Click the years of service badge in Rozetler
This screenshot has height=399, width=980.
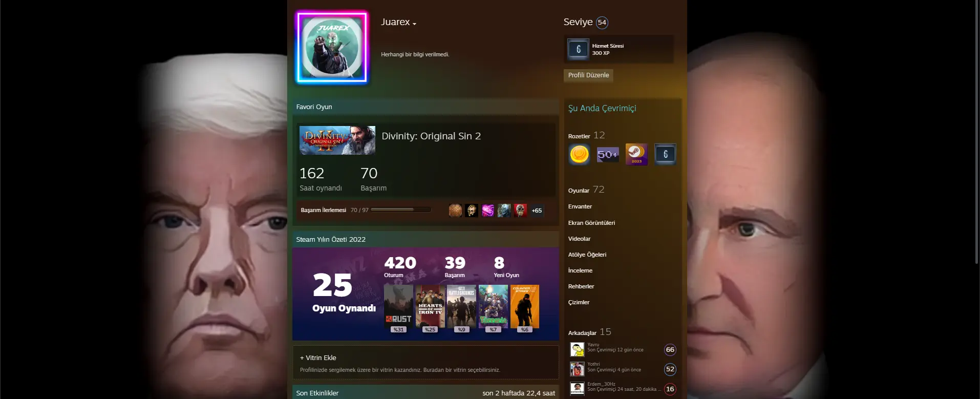tap(665, 154)
